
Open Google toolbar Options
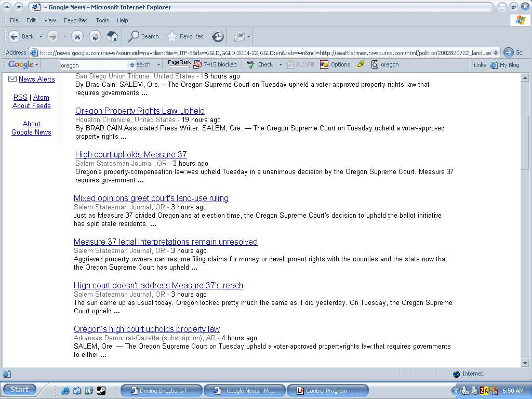coord(335,64)
